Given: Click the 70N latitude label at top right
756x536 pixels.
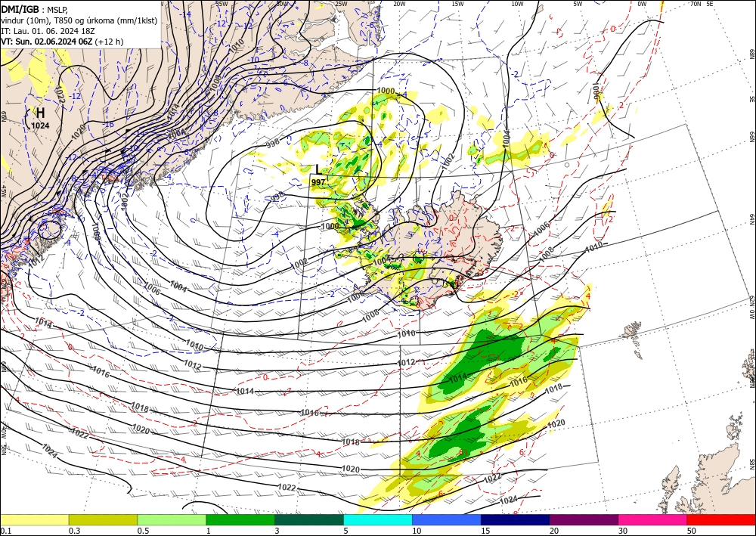Looking at the screenshot, I should click(696, 4).
